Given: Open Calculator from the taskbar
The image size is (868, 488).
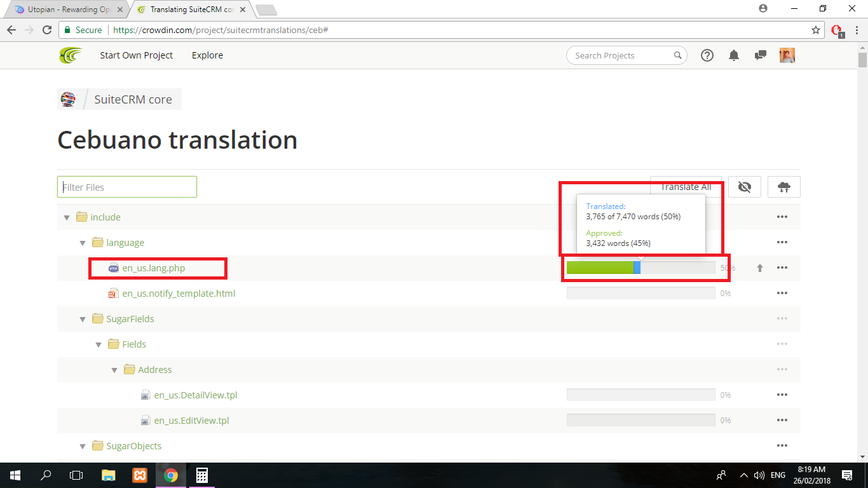Looking at the screenshot, I should pyautogui.click(x=202, y=475).
